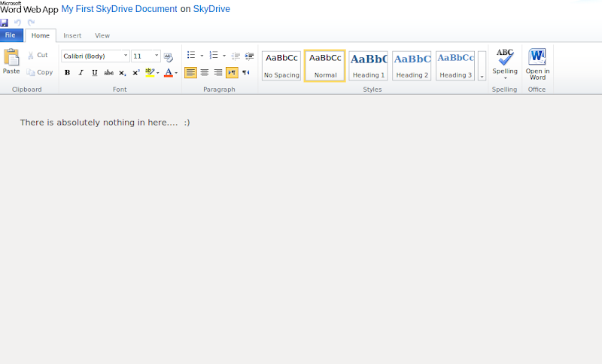Apply the Normal style

pos(325,65)
